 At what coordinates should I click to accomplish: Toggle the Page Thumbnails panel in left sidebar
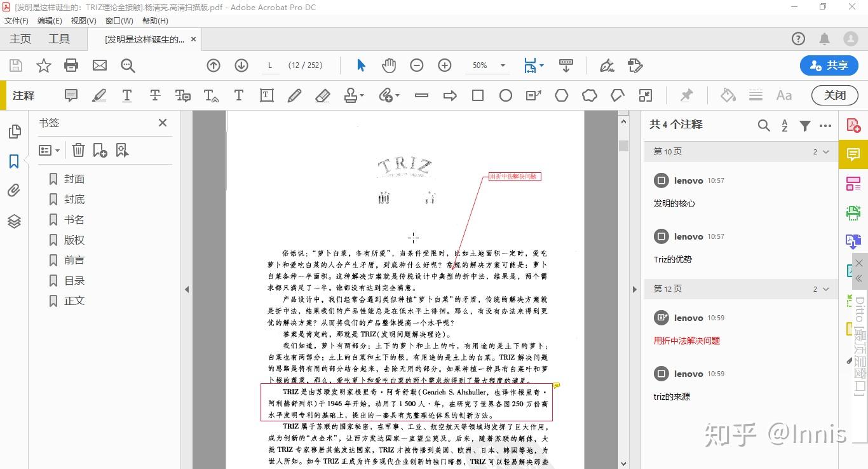14,131
